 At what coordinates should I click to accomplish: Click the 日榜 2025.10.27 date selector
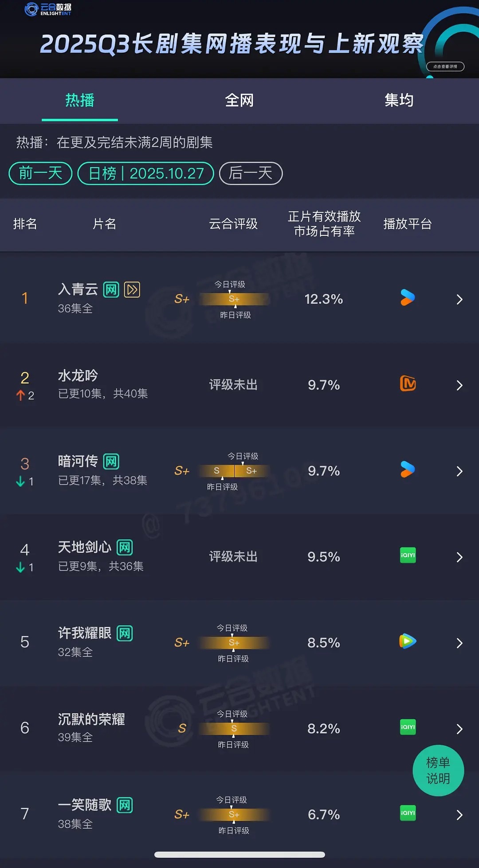click(145, 173)
